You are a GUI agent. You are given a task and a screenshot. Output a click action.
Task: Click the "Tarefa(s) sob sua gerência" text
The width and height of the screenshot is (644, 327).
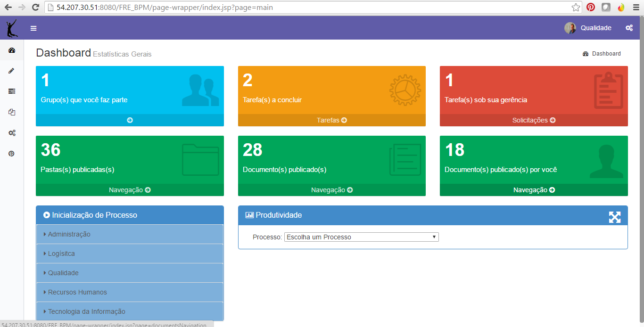(x=486, y=100)
